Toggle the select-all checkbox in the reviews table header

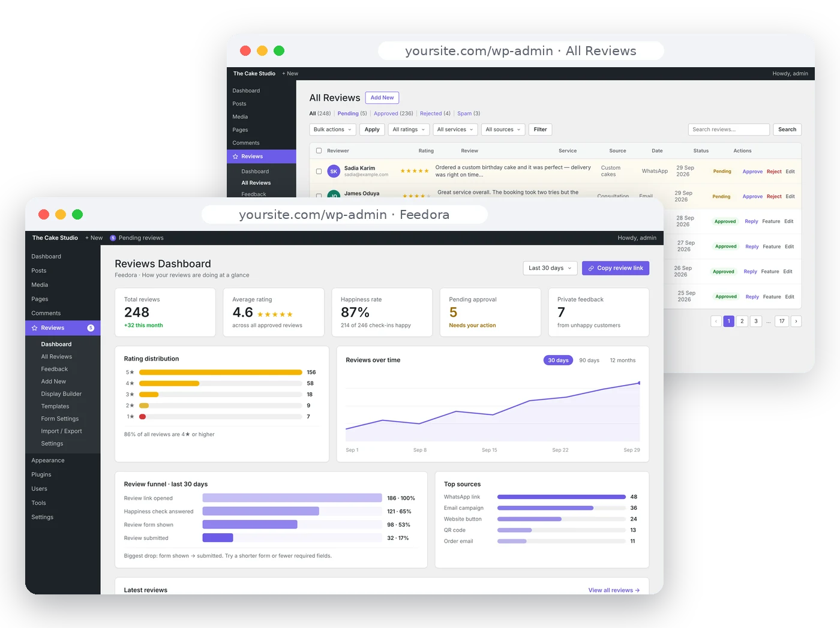pos(319,151)
